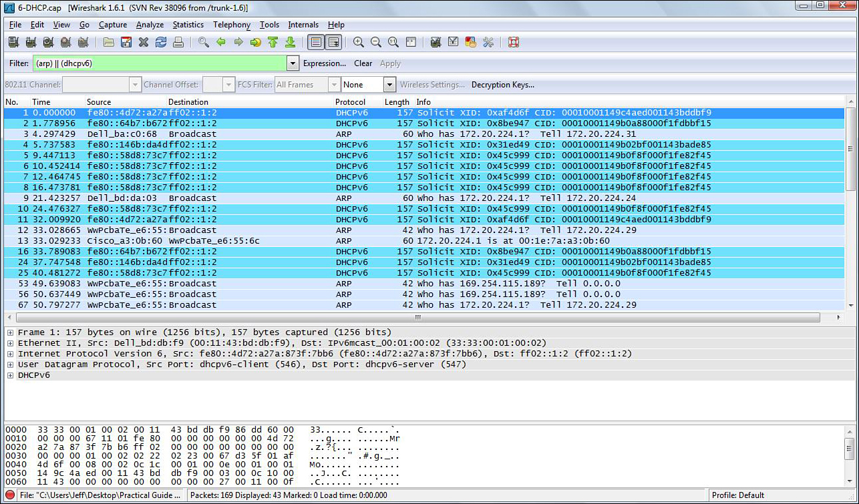
Task: Select packet 13 ARP reply row
Action: pos(424,241)
